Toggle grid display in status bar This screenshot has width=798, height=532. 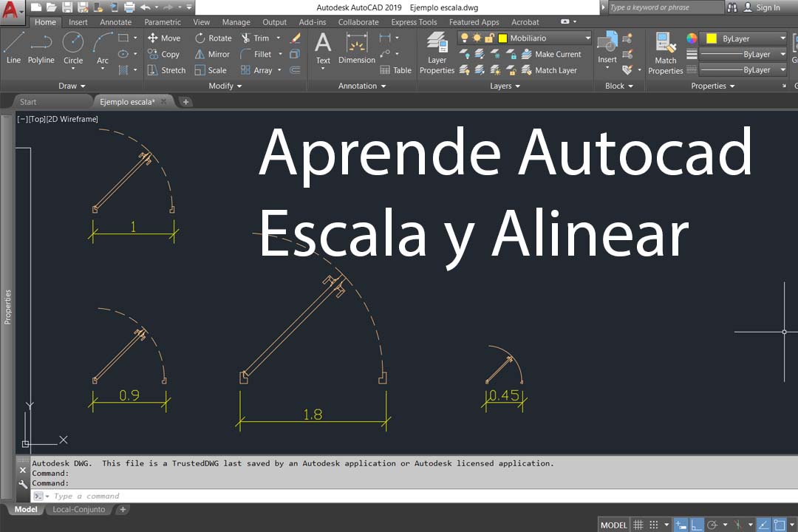638,525
